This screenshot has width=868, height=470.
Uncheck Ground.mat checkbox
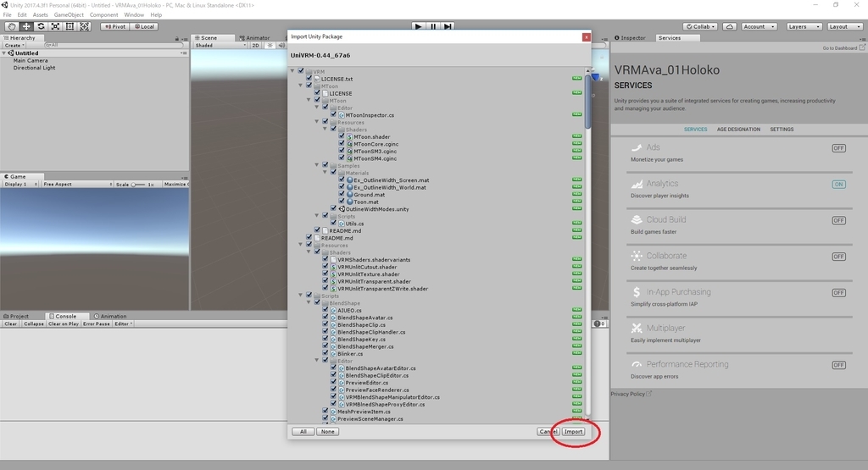click(x=342, y=194)
